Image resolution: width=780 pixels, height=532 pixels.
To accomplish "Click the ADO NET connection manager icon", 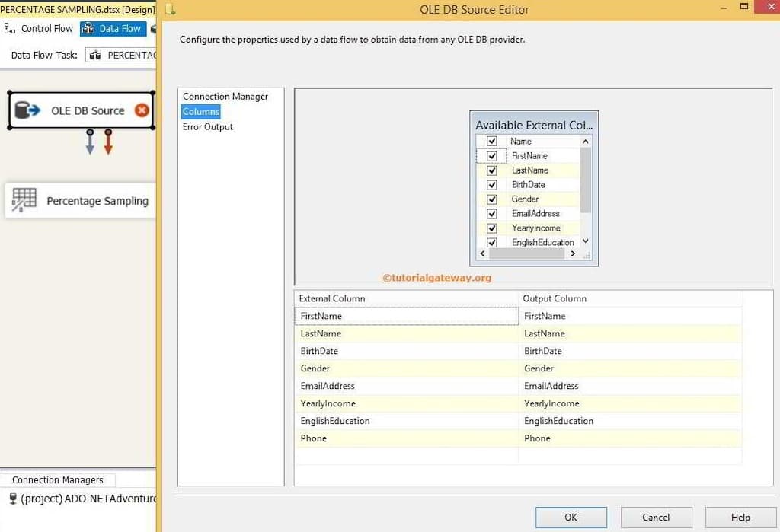I will (x=13, y=499).
